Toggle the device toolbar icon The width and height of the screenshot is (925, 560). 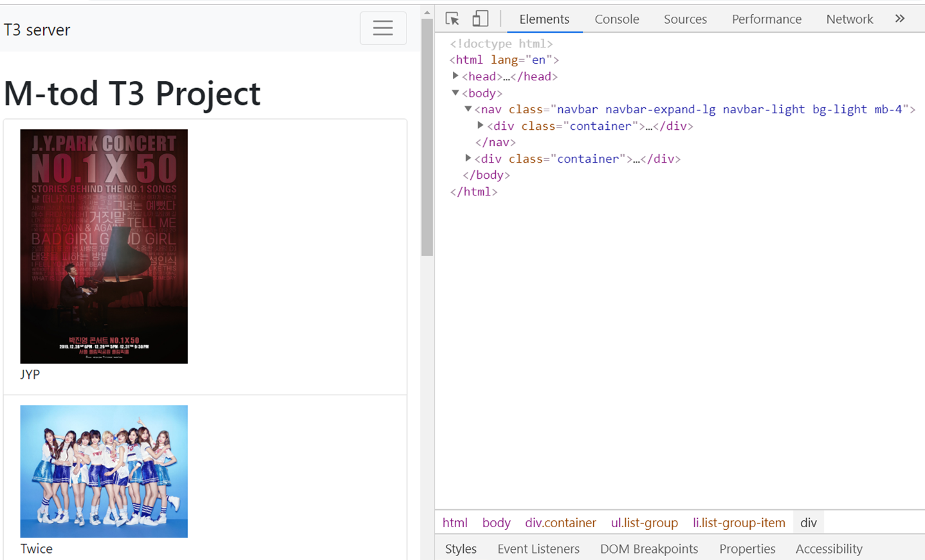point(480,19)
